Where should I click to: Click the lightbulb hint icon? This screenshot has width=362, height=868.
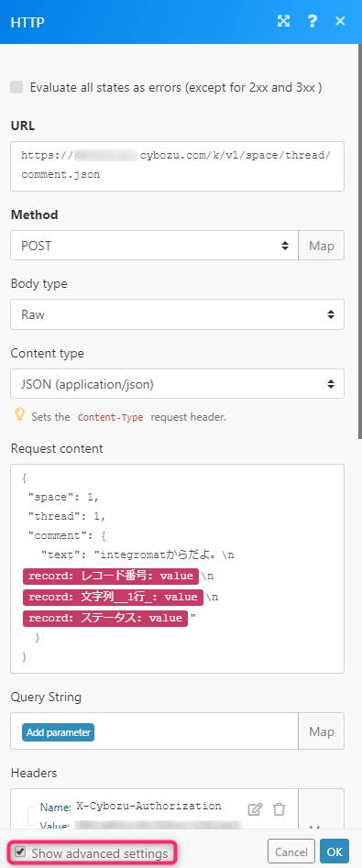coord(19,415)
